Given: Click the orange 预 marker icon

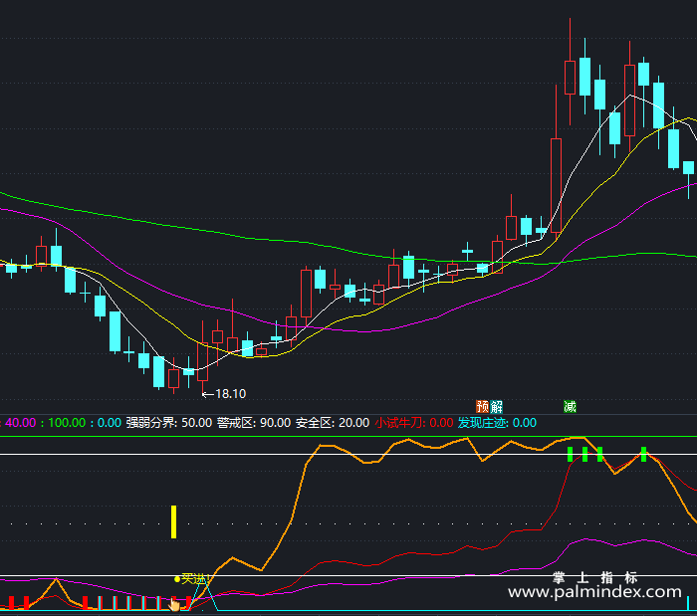Looking at the screenshot, I should coord(482,406).
